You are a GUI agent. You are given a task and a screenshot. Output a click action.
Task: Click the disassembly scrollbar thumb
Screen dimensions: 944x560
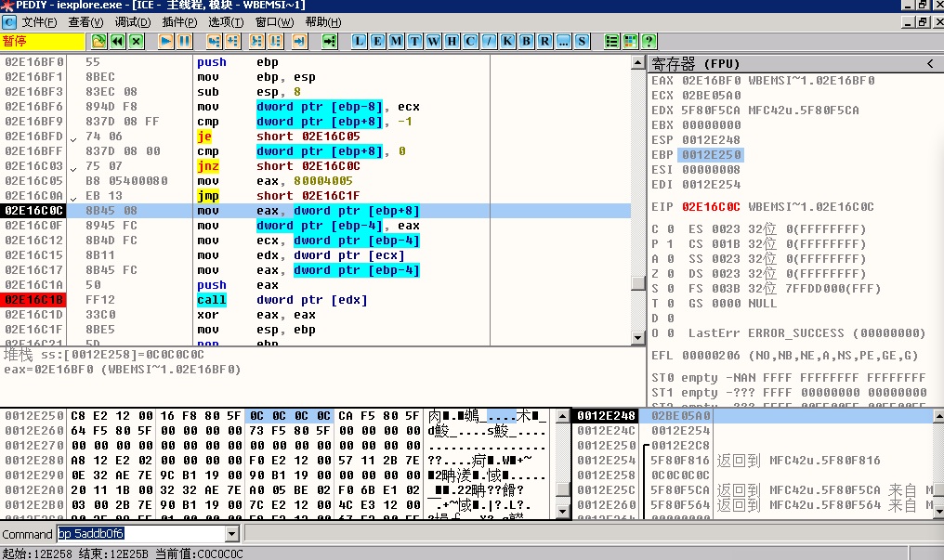coord(638,282)
